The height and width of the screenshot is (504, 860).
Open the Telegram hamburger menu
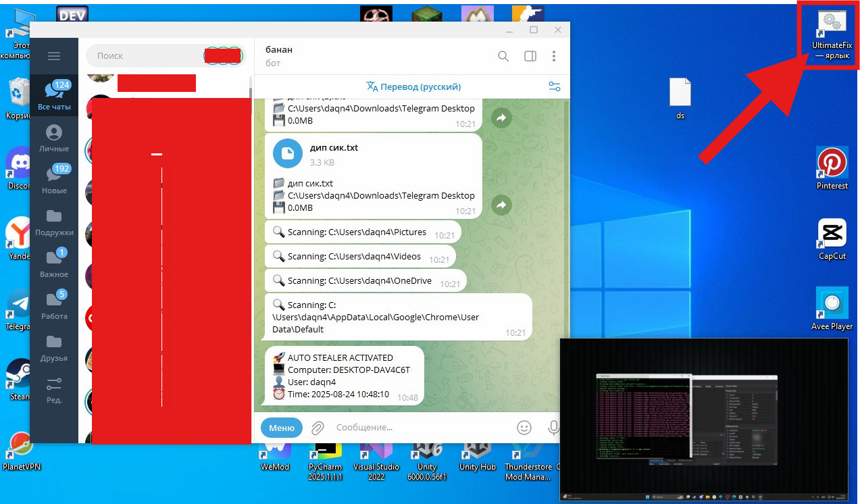click(x=54, y=55)
